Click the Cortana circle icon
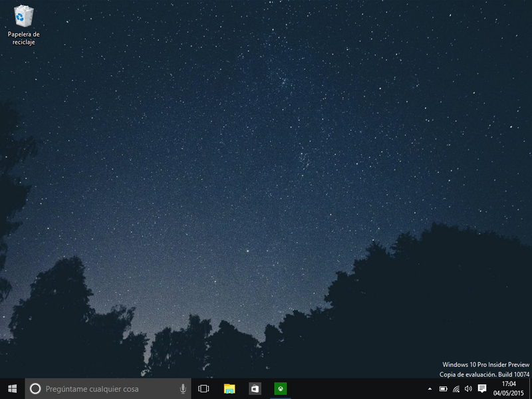Image resolution: width=532 pixels, height=399 pixels. point(35,388)
